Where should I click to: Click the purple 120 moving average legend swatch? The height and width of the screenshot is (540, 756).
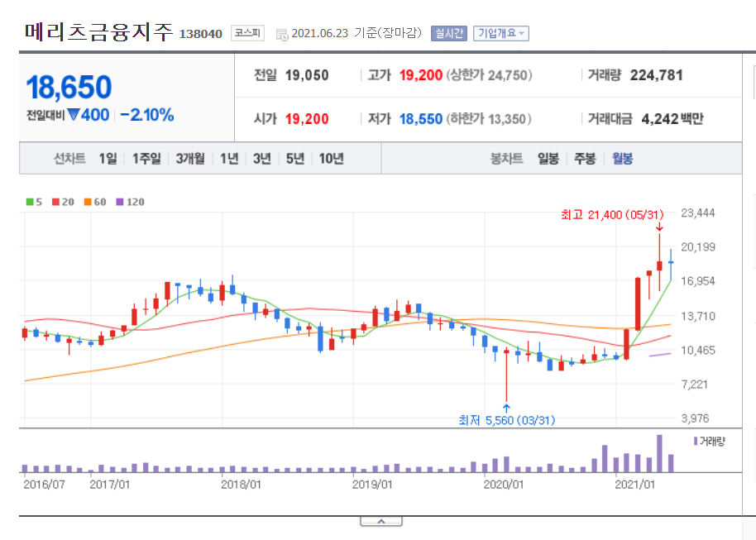(x=120, y=202)
